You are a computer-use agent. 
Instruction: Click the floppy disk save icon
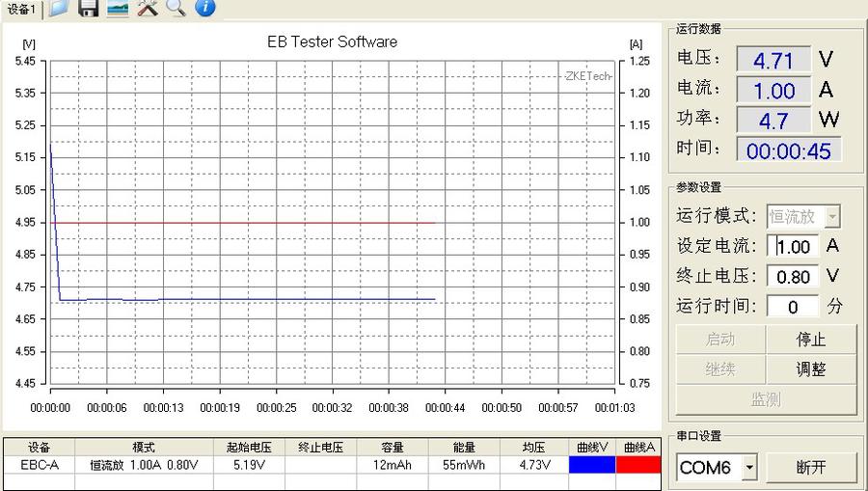88,9
